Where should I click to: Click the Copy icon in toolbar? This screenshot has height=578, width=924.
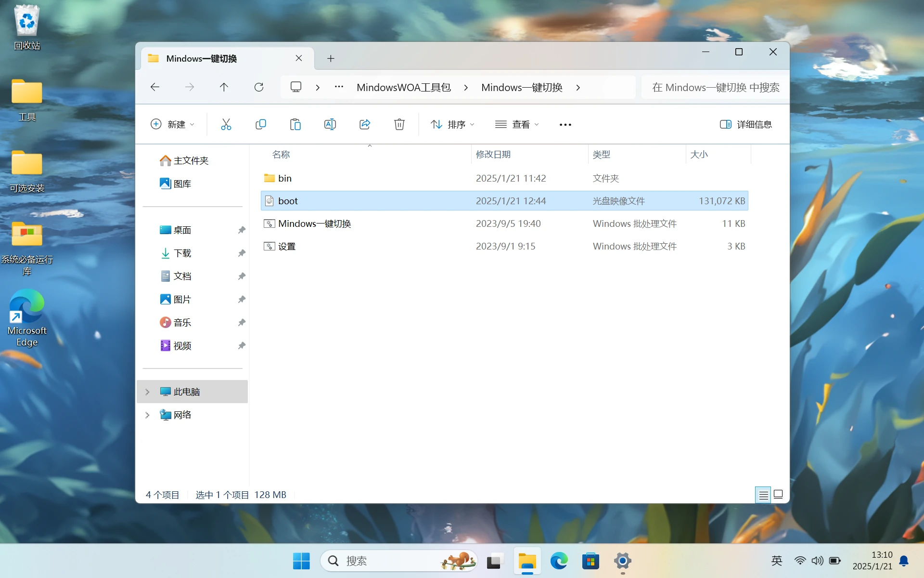pyautogui.click(x=260, y=124)
